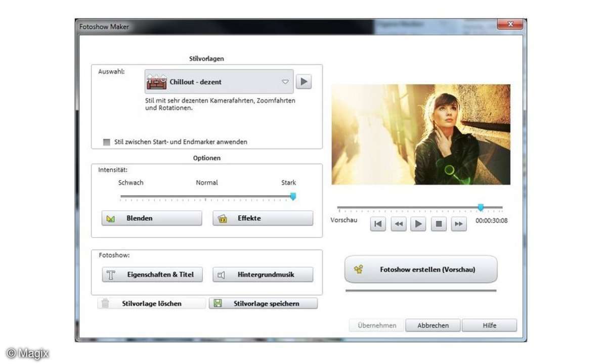
Task: Play the selected style template preview
Action: [x=303, y=82]
